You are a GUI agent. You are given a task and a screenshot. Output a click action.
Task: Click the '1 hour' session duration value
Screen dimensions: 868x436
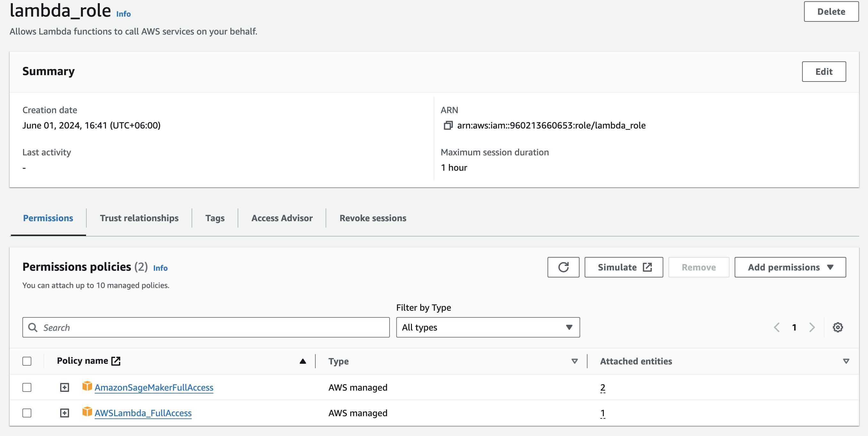(x=454, y=168)
